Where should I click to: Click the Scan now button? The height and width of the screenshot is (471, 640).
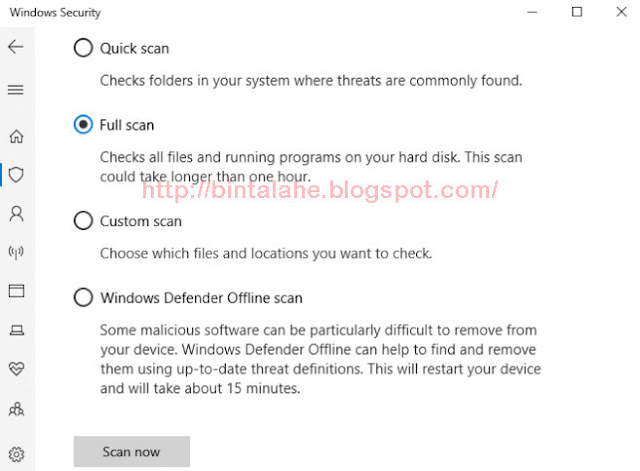(131, 451)
